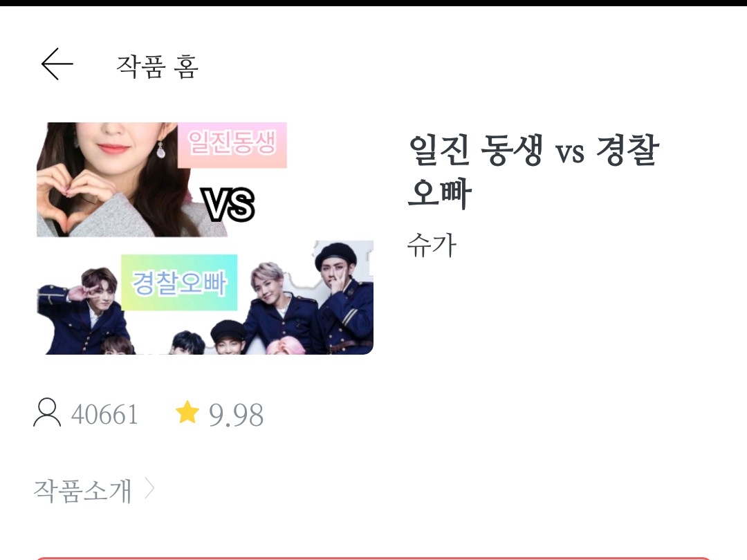Click the pink 일진동생 label on the cover
The height and width of the screenshot is (560, 747).
coord(232,144)
